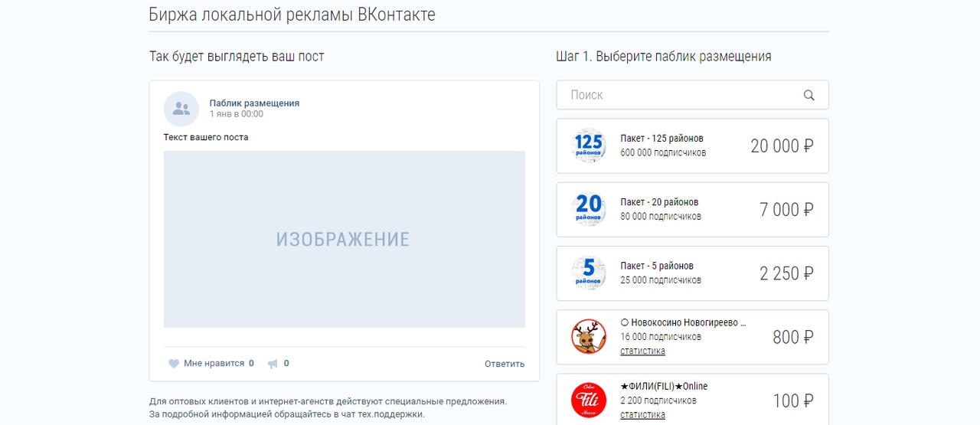Click the Ответить reply link
The width and height of the screenshot is (980, 425).
tap(505, 364)
